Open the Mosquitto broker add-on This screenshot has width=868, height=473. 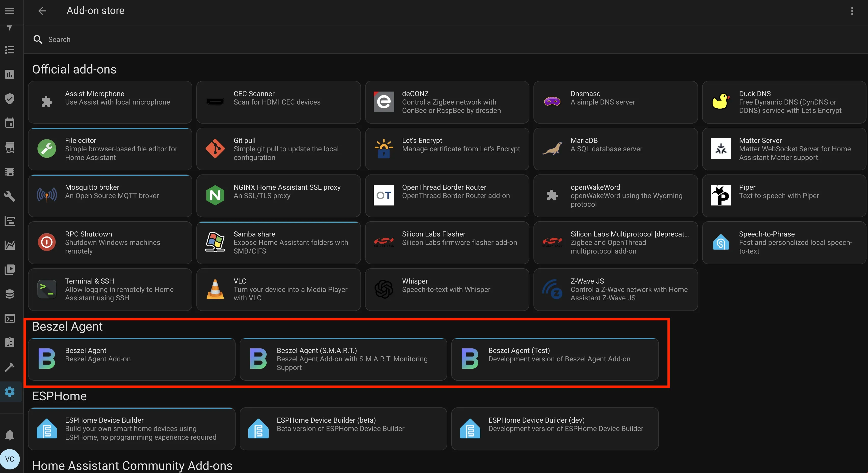[110, 196]
